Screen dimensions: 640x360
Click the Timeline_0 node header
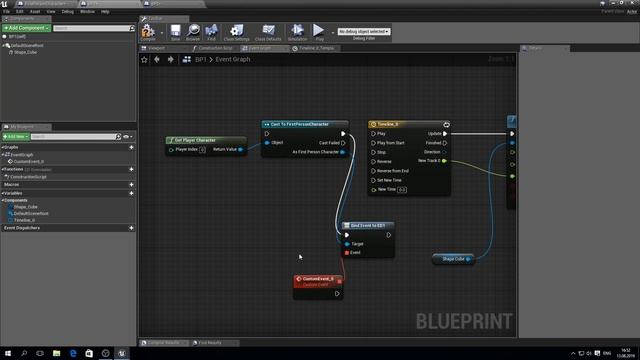click(x=409, y=124)
